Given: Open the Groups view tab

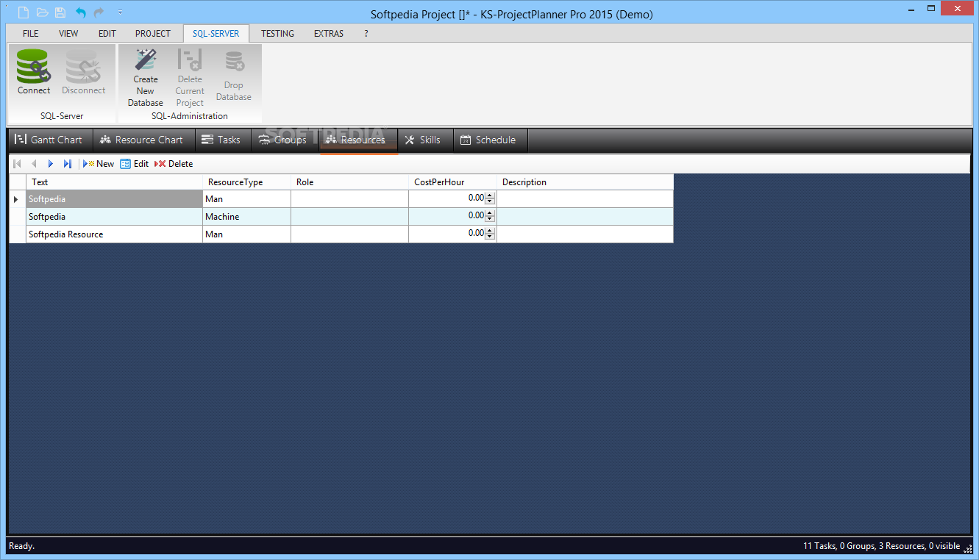Looking at the screenshot, I should [285, 140].
